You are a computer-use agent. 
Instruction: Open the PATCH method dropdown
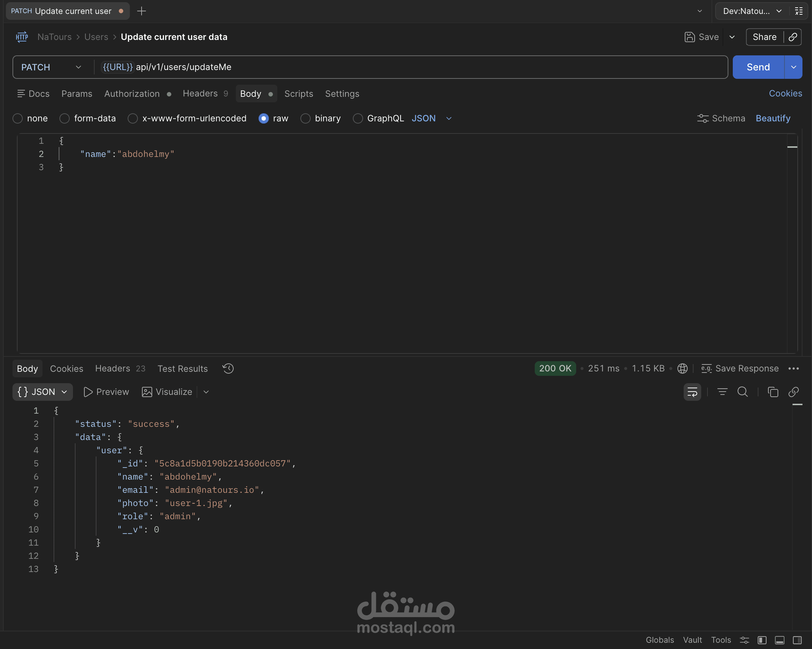(x=51, y=67)
